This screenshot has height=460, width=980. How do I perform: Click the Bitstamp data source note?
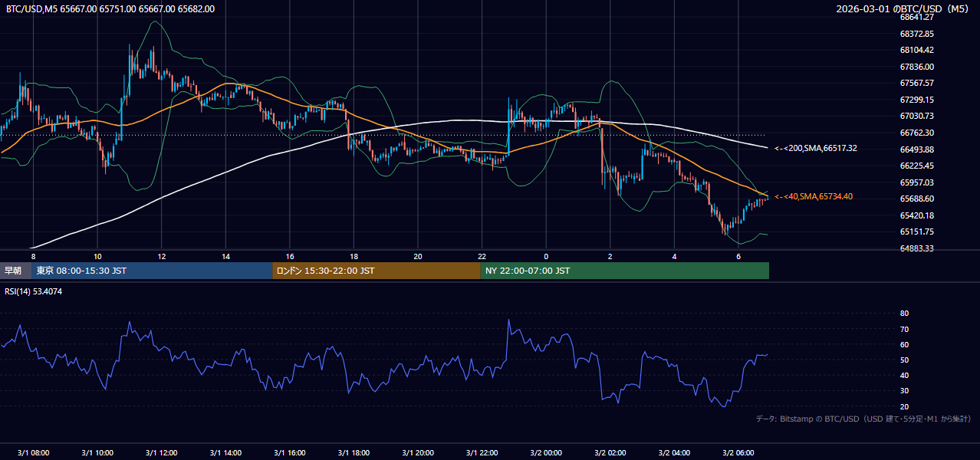coord(863,419)
